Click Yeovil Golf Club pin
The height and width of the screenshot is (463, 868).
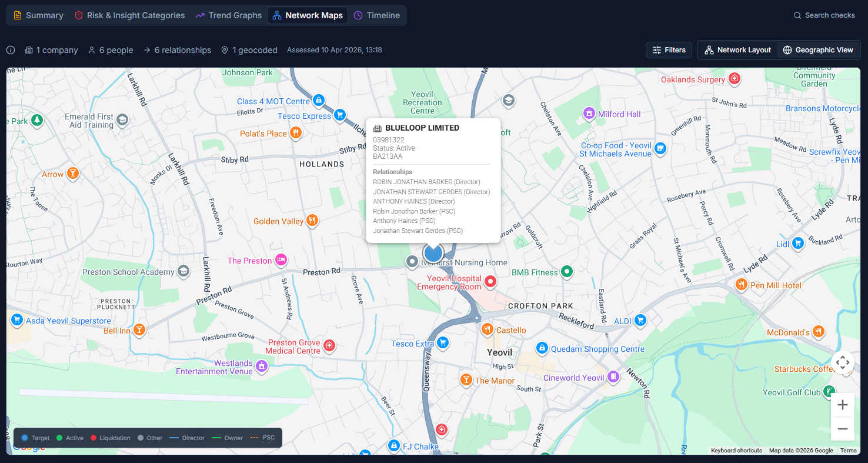pos(829,391)
